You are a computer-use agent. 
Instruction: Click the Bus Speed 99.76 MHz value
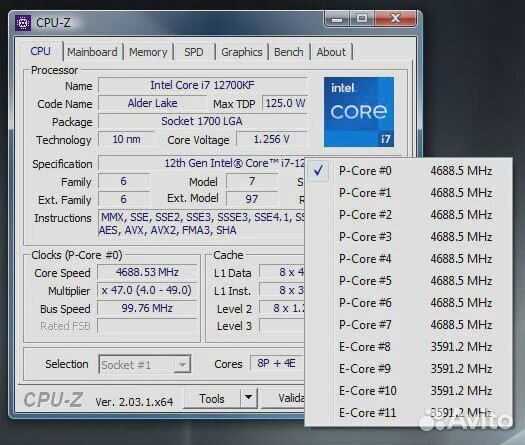[x=147, y=308]
